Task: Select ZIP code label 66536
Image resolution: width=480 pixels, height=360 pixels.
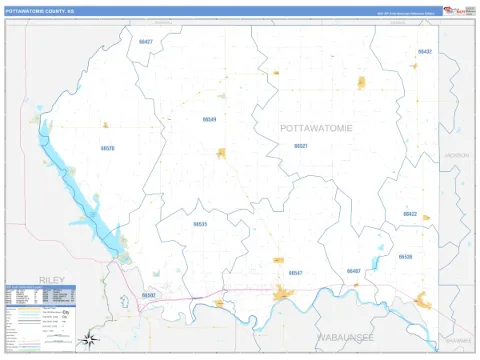Action: click(406, 257)
